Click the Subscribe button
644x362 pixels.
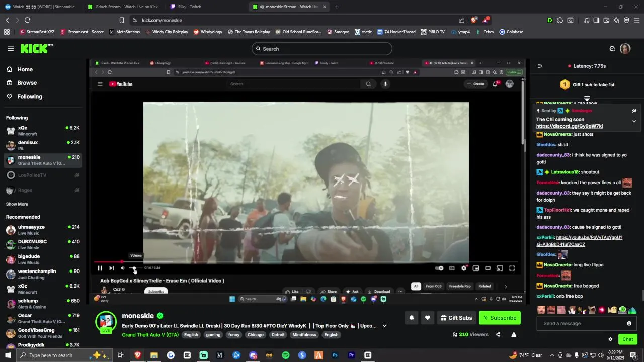click(x=500, y=318)
